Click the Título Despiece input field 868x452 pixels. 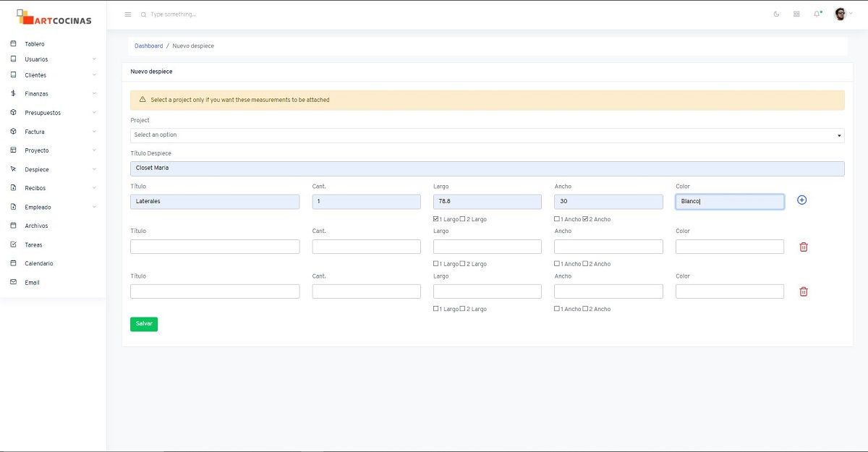point(487,169)
